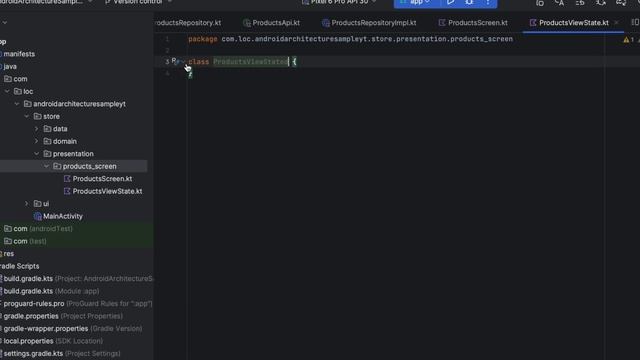Open build.gradle.kts for the Project
The width and height of the screenshot is (640, 360).
point(77,279)
